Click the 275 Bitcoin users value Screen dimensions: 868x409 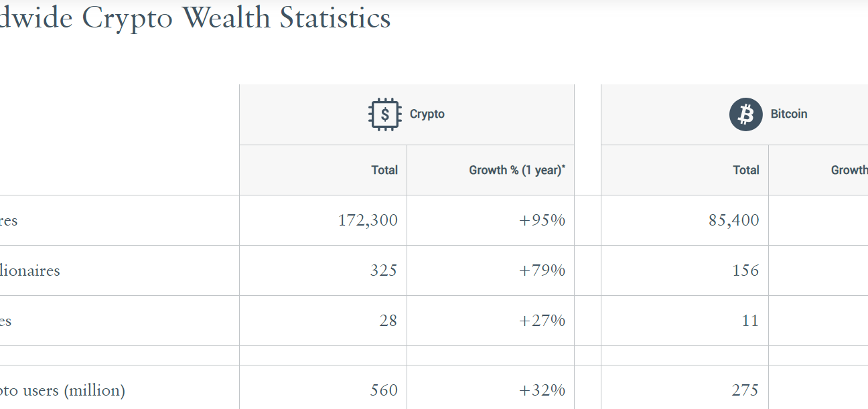745,390
